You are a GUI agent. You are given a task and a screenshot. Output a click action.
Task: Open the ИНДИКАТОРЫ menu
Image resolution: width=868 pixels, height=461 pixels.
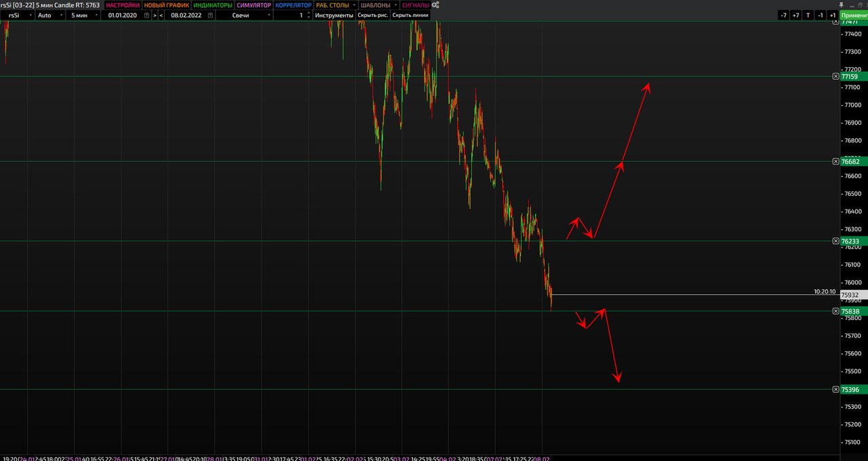213,5
